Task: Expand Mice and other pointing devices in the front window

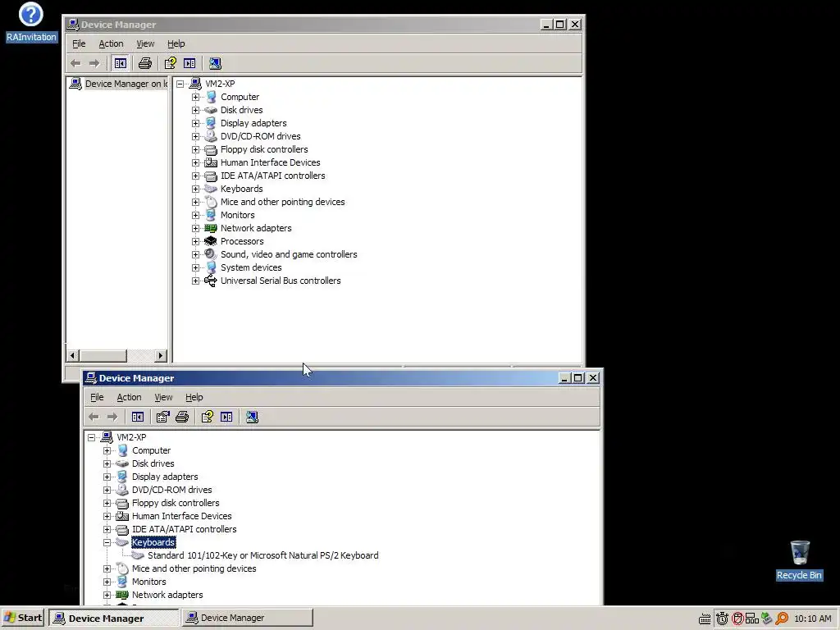Action: pos(107,569)
